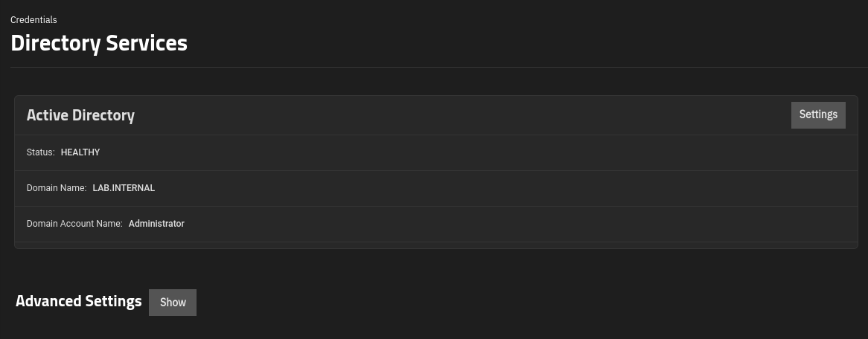868x339 pixels.
Task: Click "Directory" in the Active Directory card heading
Action: [x=103, y=115]
